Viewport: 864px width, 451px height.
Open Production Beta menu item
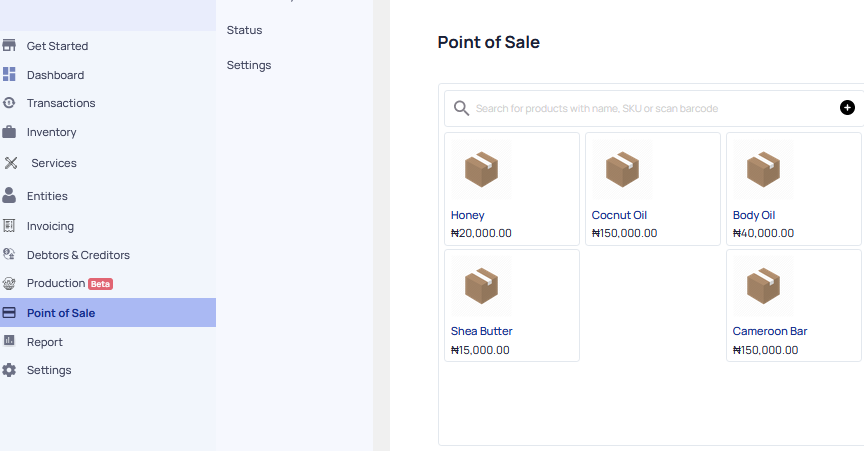(x=70, y=283)
